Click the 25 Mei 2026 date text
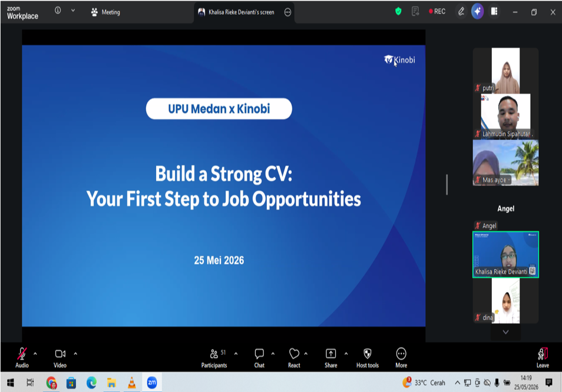The height and width of the screenshot is (392, 562). pyautogui.click(x=219, y=260)
